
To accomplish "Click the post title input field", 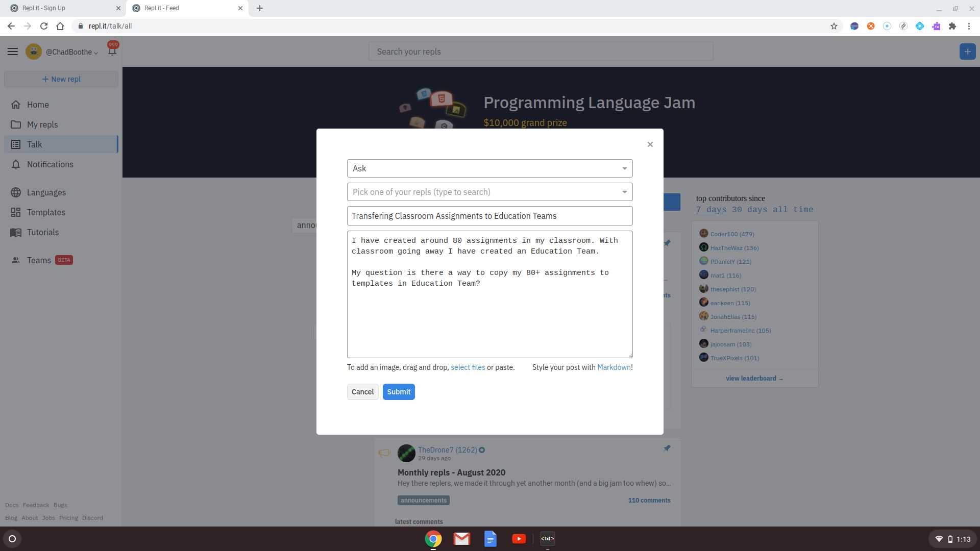I will point(490,216).
